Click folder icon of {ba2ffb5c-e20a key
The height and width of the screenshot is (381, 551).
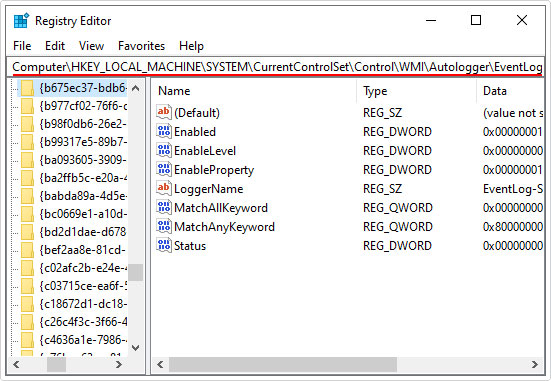pyautogui.click(x=27, y=178)
